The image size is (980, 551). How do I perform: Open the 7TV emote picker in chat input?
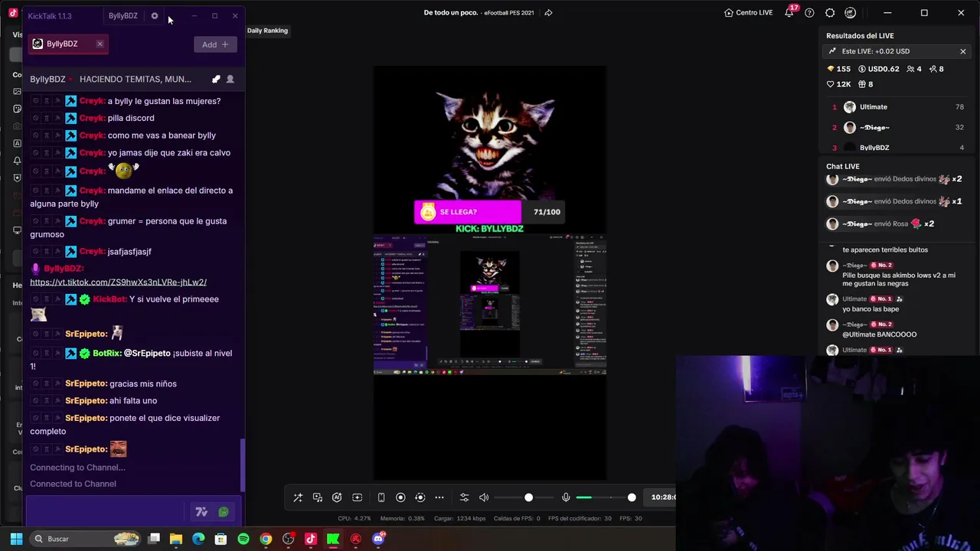click(x=201, y=512)
